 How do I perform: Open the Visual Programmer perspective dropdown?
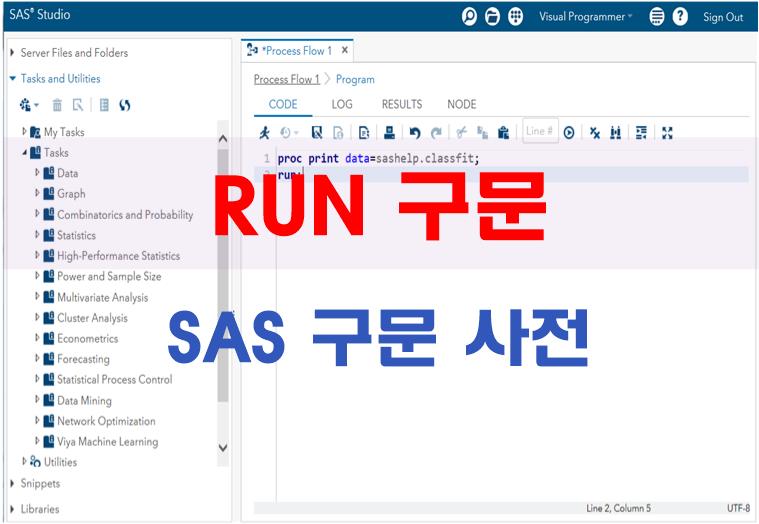point(586,16)
